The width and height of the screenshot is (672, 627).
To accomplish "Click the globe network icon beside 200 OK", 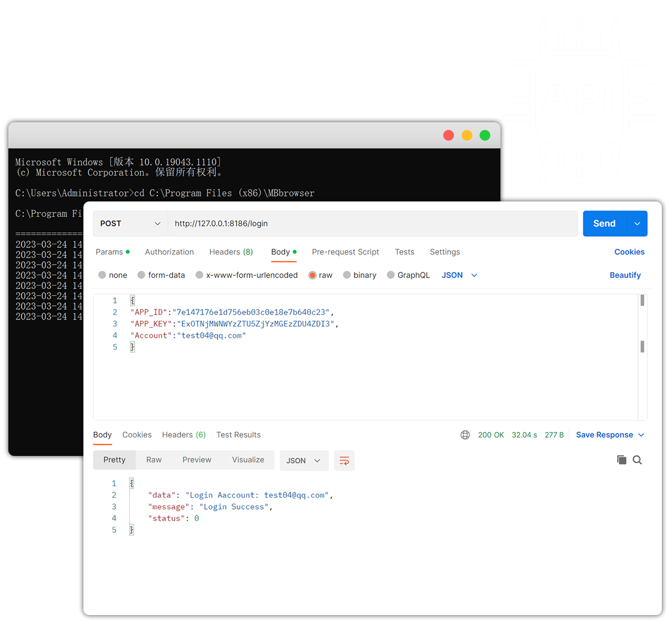I will click(x=465, y=435).
